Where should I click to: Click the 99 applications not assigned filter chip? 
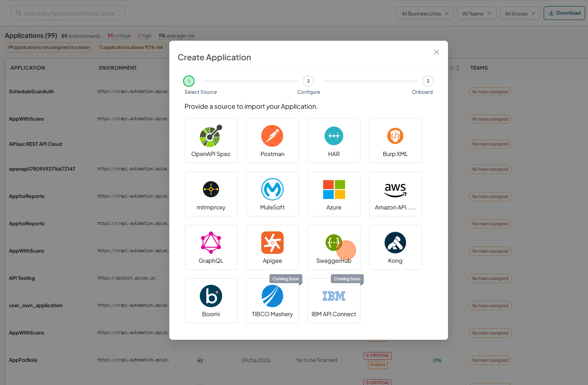pyautogui.click(x=49, y=47)
